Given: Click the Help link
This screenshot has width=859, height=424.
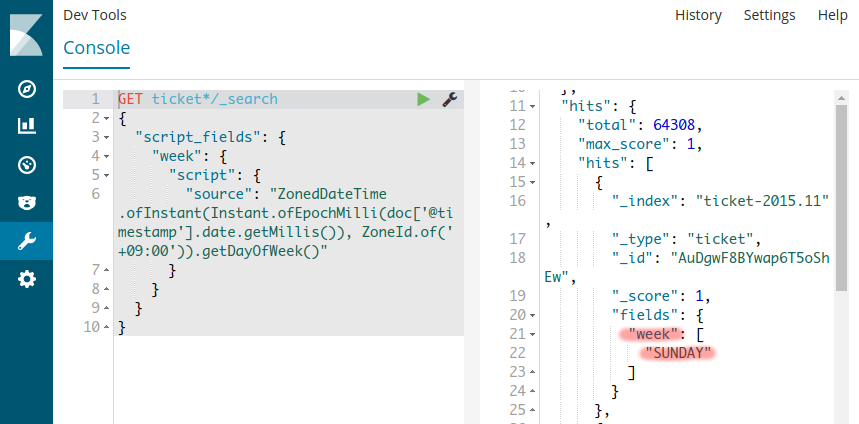Looking at the screenshot, I should [832, 15].
